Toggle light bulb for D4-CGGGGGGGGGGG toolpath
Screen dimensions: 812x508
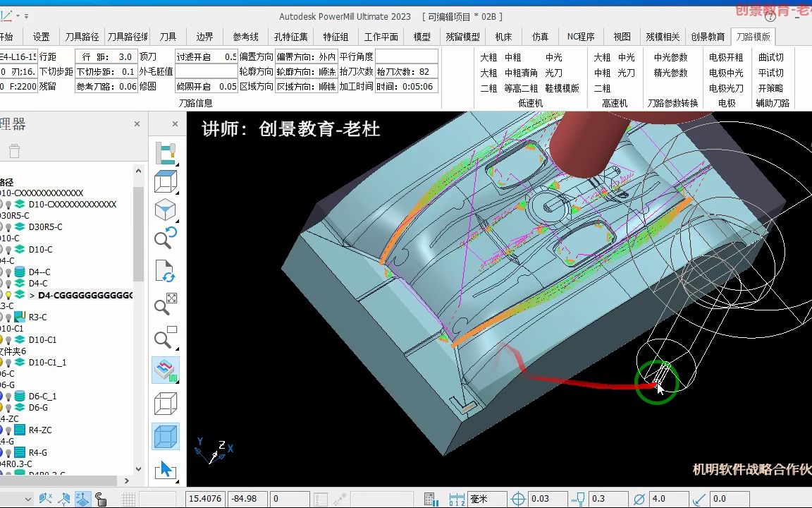8,294
